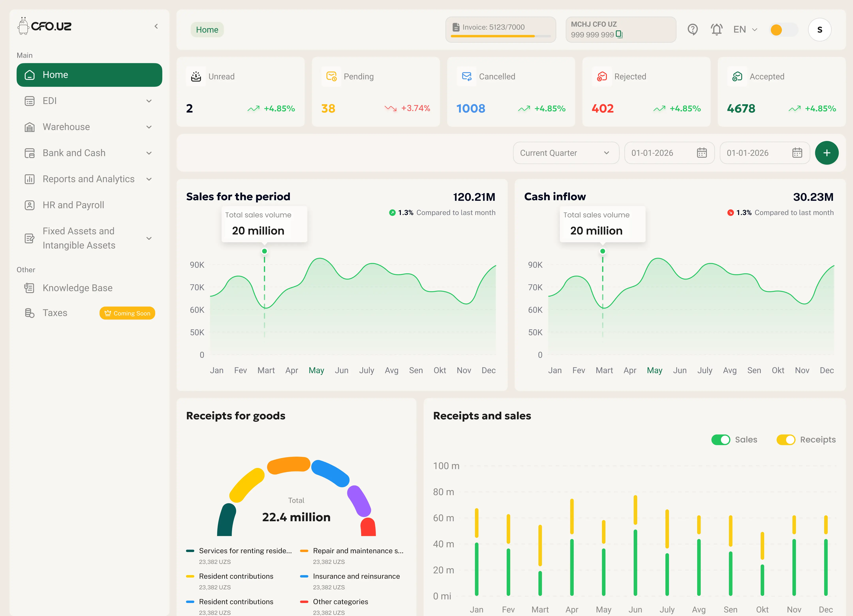Open the notifications bell
This screenshot has height=616, width=853.
point(717,29)
